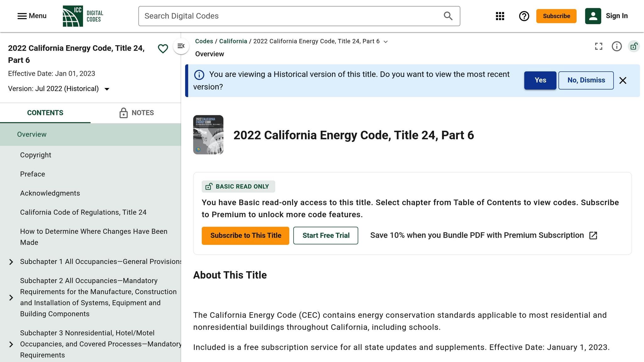Open title information icon
The width and height of the screenshot is (644, 362).
click(616, 47)
